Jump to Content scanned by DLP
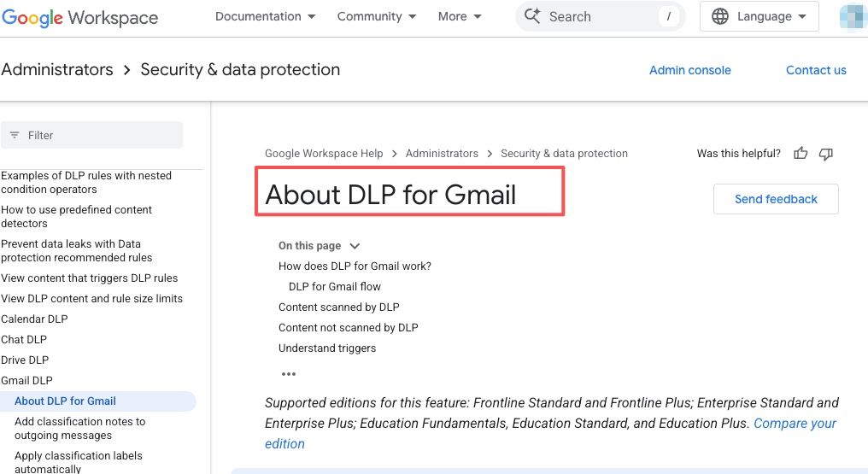 [339, 307]
